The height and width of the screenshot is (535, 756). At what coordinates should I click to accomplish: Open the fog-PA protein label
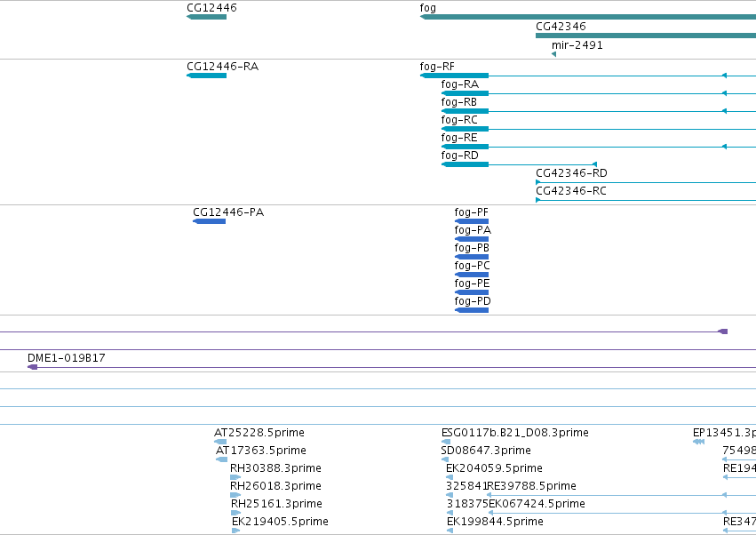pos(473,230)
